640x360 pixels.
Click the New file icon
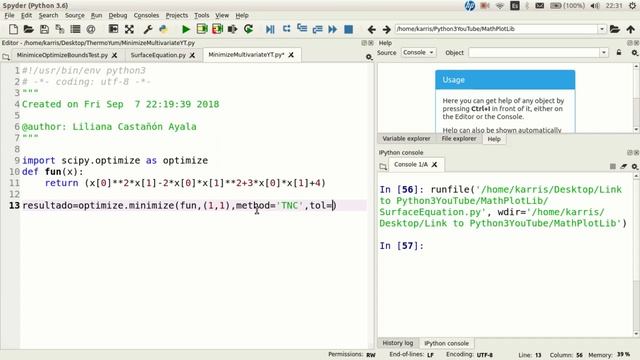[x=13, y=29]
